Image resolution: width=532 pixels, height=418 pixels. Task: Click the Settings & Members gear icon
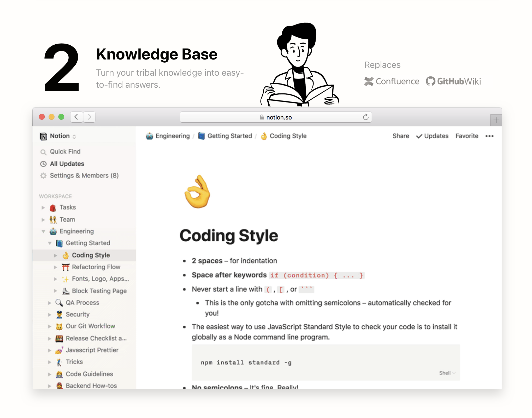click(43, 176)
